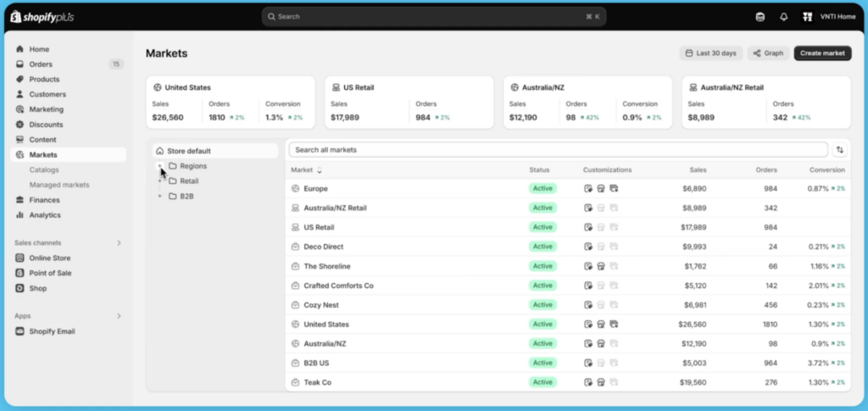
Task: Select the Regions folder item
Action: (x=187, y=166)
